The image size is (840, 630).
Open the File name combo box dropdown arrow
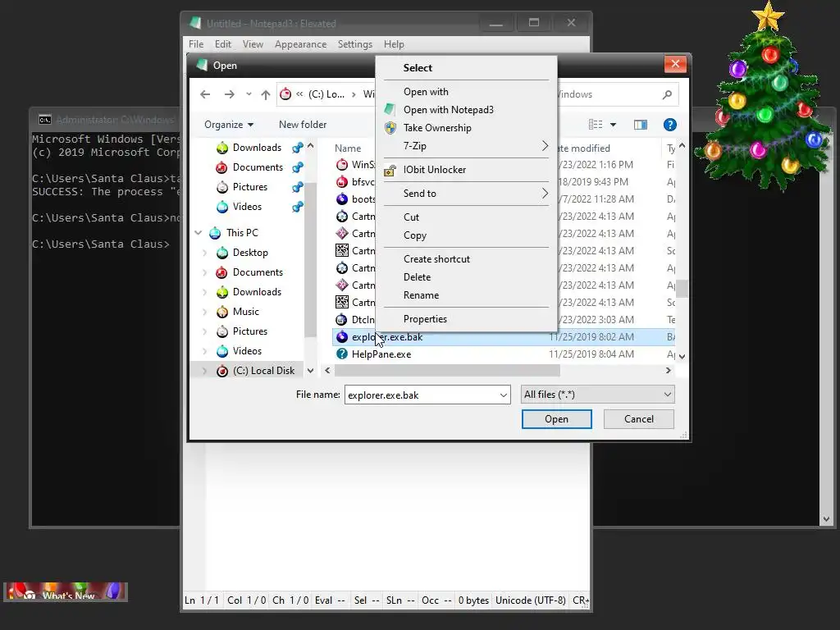(503, 395)
